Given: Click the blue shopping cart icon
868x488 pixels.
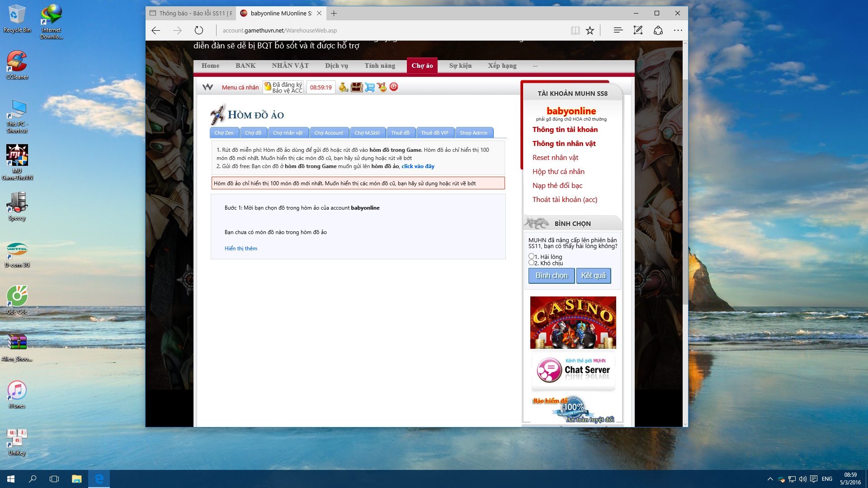Looking at the screenshot, I should pos(369,87).
